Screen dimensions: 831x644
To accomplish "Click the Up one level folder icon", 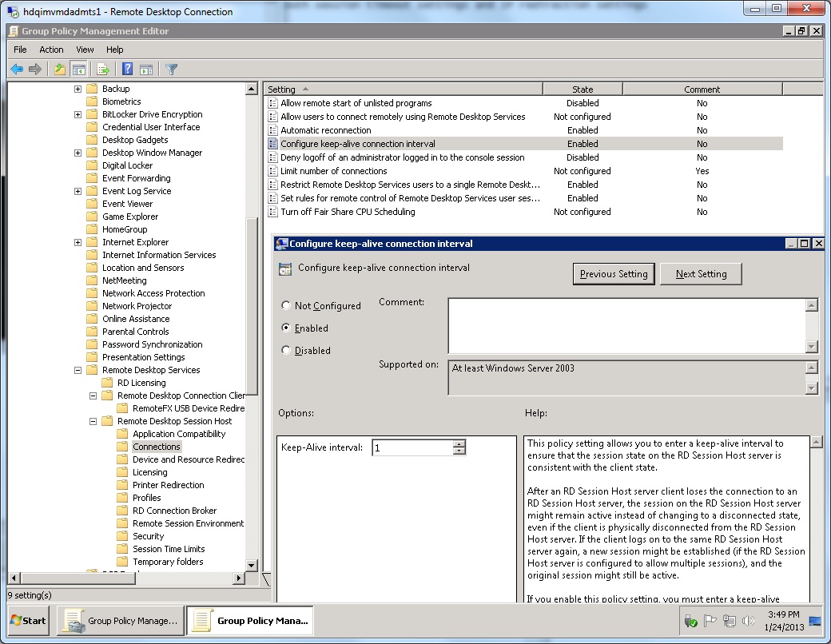I will [60, 69].
